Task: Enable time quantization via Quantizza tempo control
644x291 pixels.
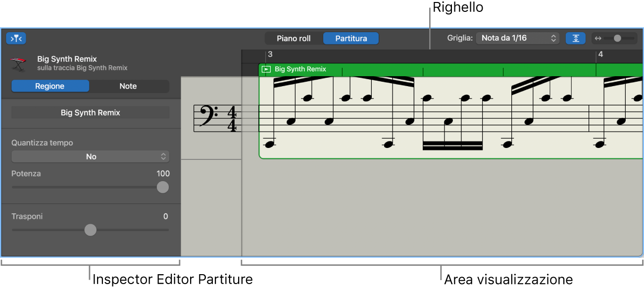Action: click(91, 156)
